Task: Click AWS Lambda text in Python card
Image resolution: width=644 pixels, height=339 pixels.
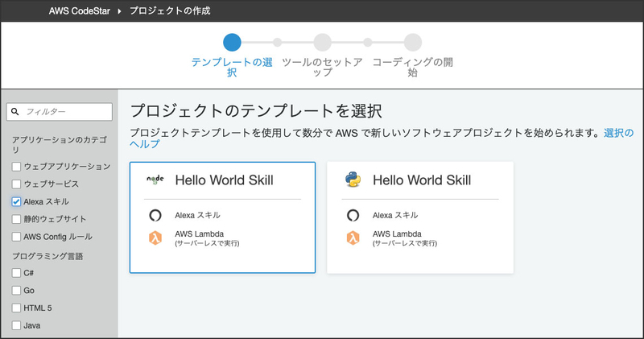Action: pyautogui.click(x=397, y=234)
